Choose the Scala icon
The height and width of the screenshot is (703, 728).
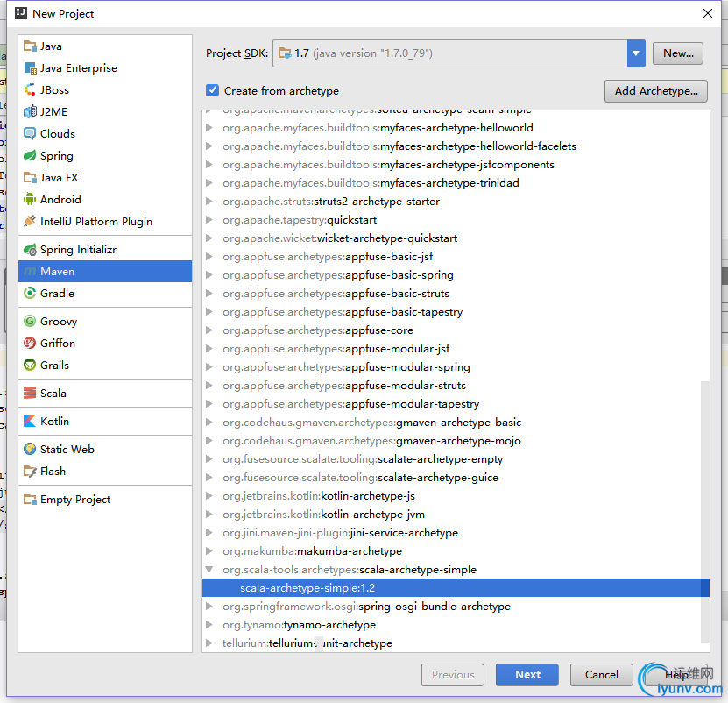[x=30, y=393]
